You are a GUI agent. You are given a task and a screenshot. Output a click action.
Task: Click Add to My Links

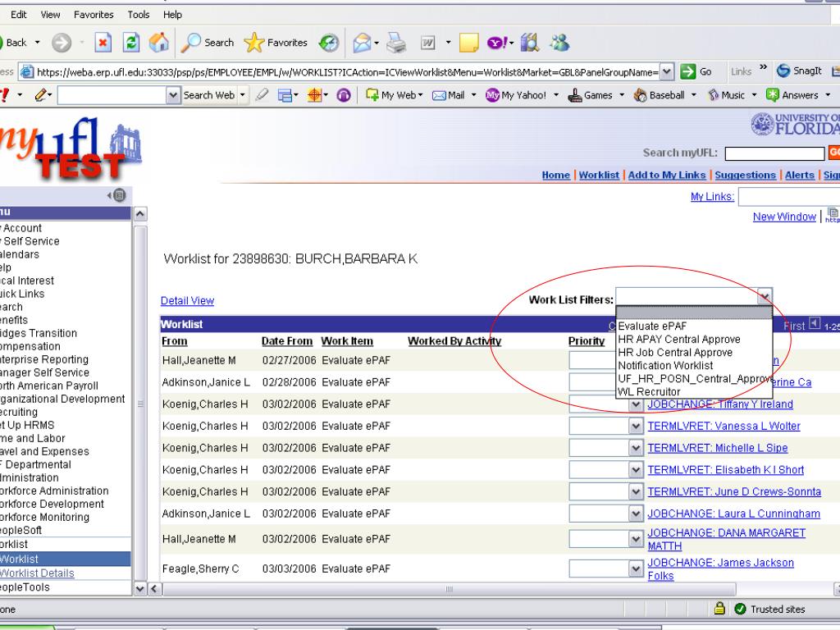coord(666,176)
